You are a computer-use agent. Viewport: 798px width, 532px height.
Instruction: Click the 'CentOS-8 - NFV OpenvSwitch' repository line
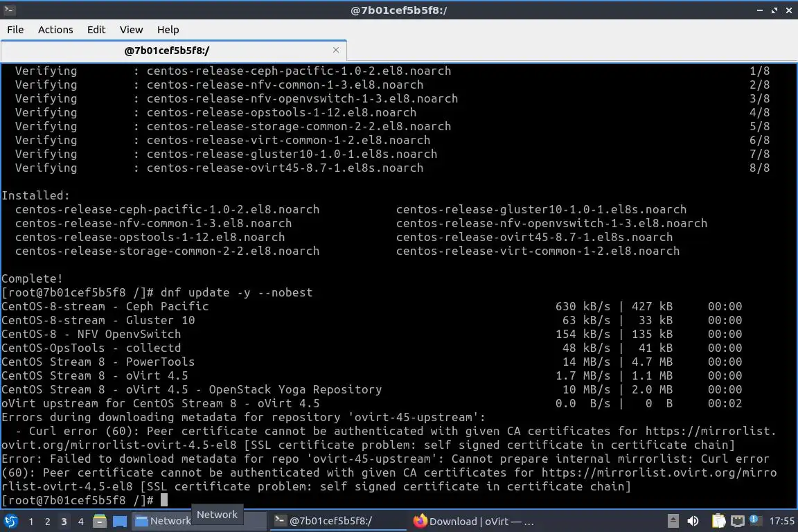pos(91,335)
